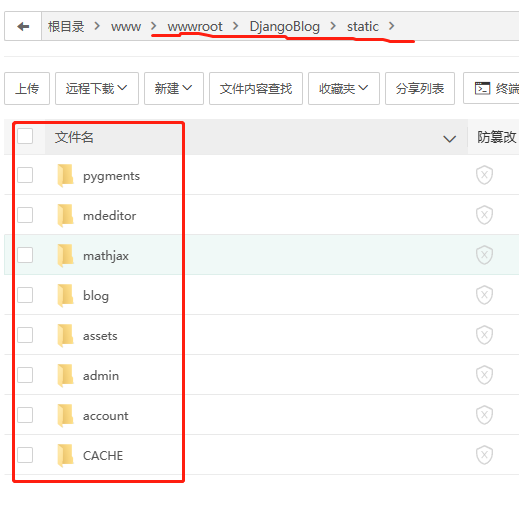Click tamper-proof shield icon for CACHE
This screenshot has width=519, height=505.
coord(484,455)
